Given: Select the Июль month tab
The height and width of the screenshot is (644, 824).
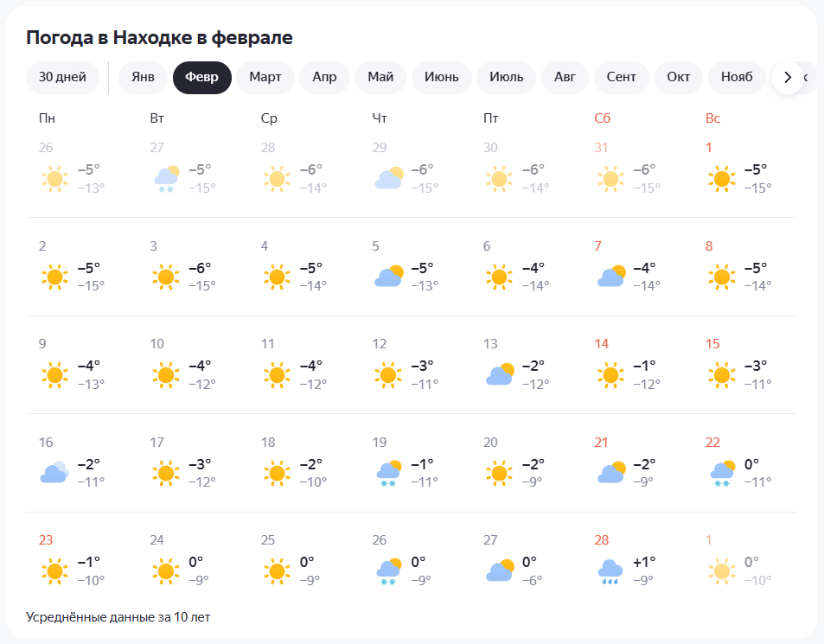Looking at the screenshot, I should click(x=507, y=77).
